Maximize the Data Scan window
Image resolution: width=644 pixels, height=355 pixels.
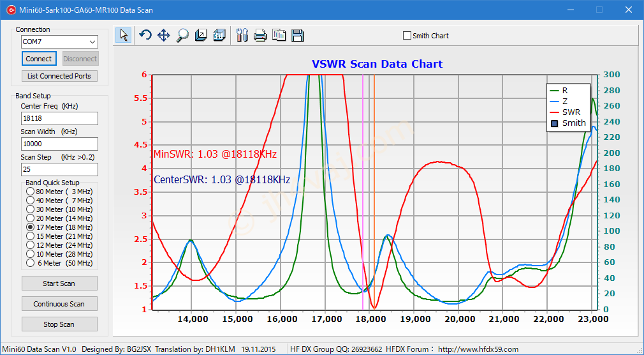[599, 10]
